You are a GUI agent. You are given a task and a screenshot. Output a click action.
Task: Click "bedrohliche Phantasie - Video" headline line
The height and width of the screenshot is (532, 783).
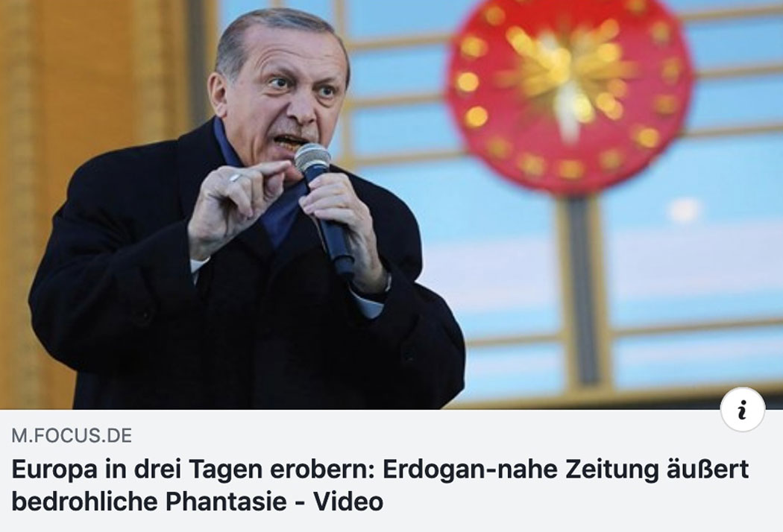click(x=198, y=501)
